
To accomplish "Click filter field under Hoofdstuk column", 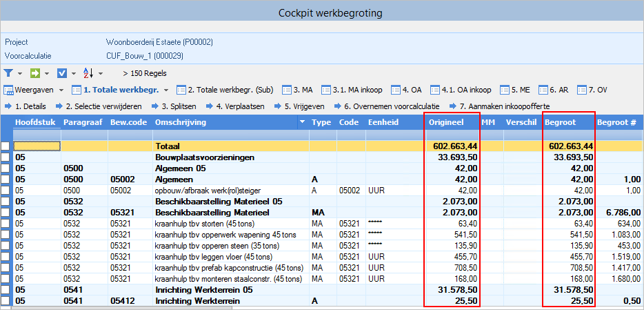I will point(37,135).
